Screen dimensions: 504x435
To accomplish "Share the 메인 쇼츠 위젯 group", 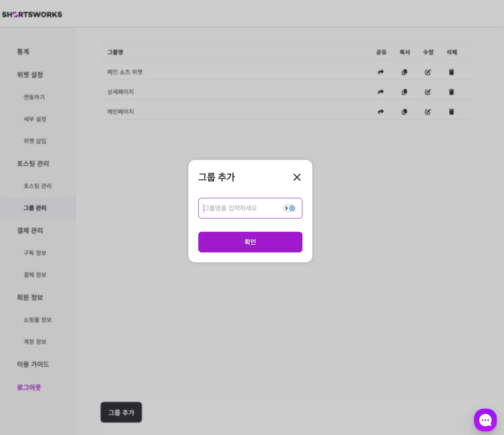I will tap(381, 72).
